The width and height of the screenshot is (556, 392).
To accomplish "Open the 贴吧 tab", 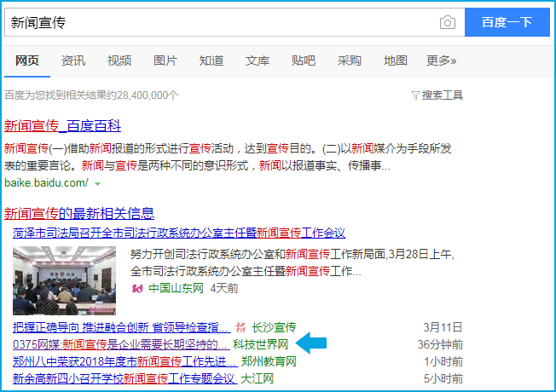I will 304,61.
